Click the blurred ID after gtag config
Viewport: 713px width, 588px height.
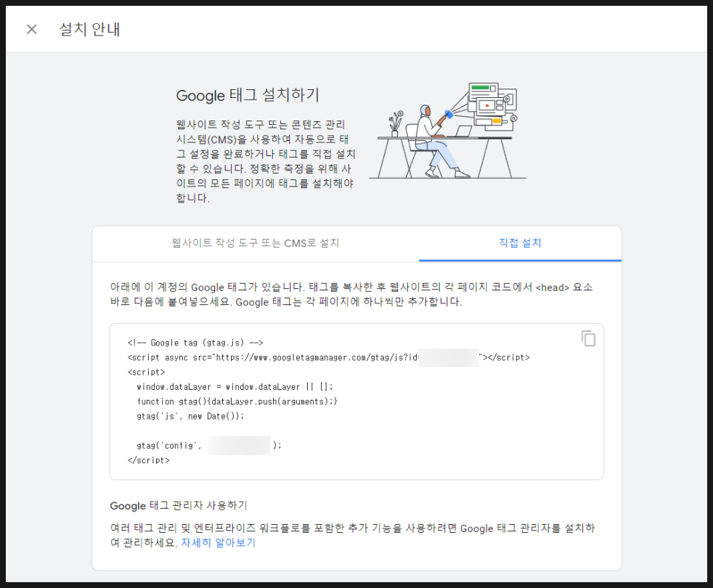[239, 446]
